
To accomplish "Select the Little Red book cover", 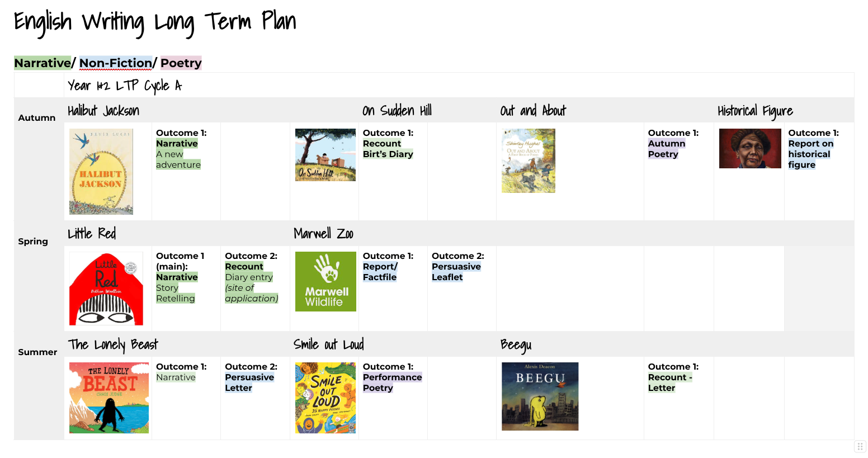I will (x=106, y=289).
